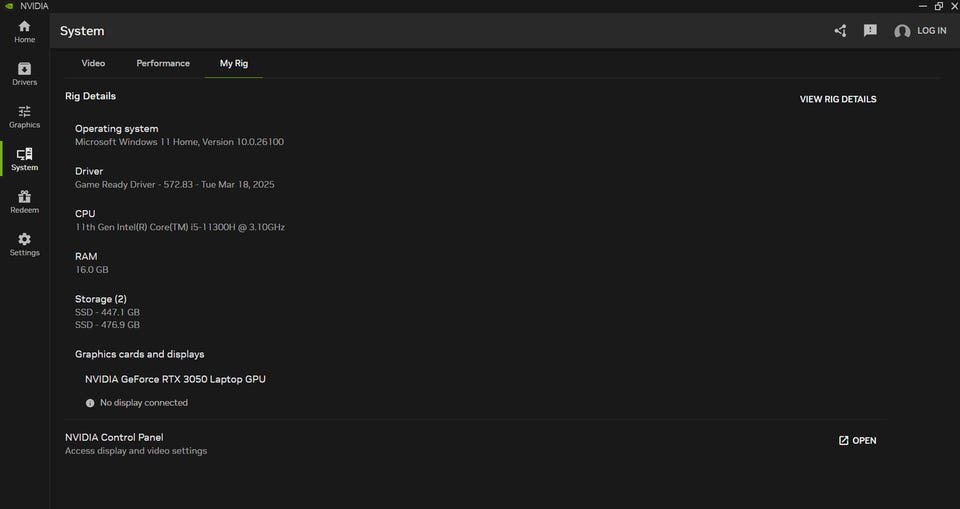The height and width of the screenshot is (509, 960).
Task: Go to the Drivers section
Action: 24,74
